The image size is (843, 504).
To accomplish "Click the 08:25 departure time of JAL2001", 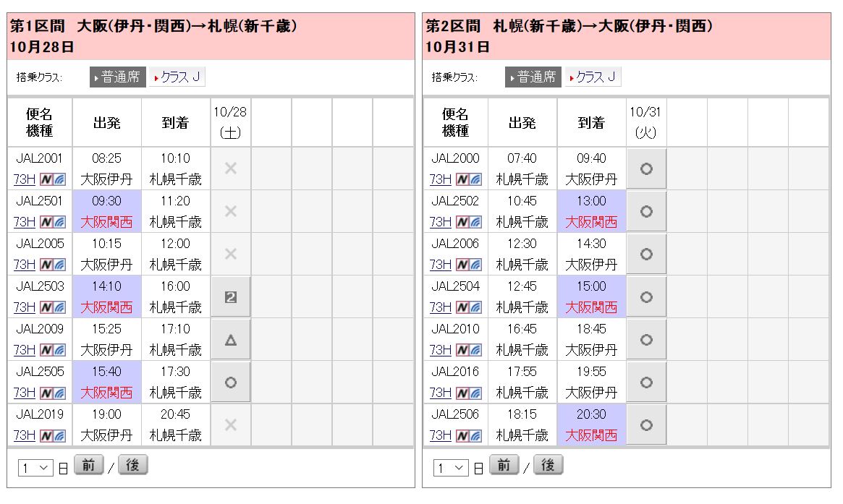I will [x=106, y=158].
